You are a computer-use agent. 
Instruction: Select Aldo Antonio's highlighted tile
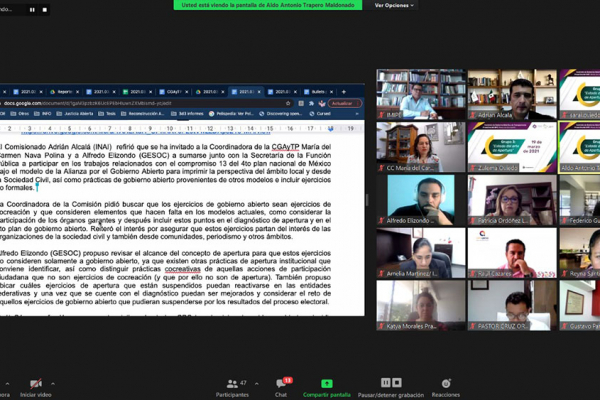tap(579, 147)
